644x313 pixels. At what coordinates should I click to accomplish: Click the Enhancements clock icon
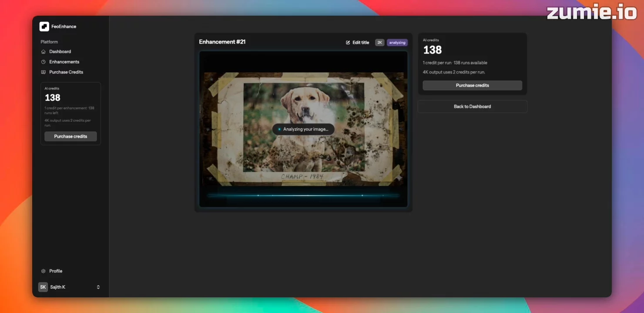pos(43,62)
